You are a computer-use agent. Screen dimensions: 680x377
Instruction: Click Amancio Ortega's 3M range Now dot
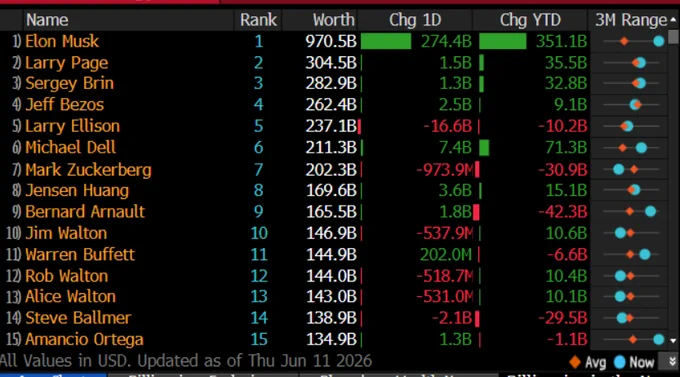[659, 340]
